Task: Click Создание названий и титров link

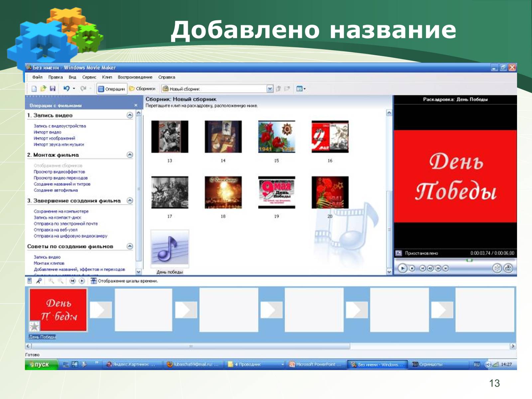Action: pyautogui.click(x=62, y=184)
